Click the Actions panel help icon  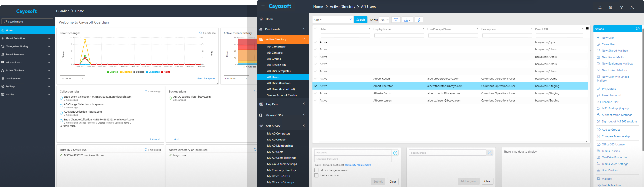[x=638, y=29]
